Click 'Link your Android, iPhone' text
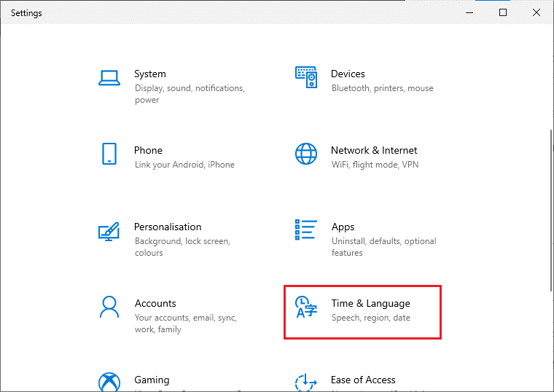The width and height of the screenshot is (554, 392). click(x=184, y=165)
